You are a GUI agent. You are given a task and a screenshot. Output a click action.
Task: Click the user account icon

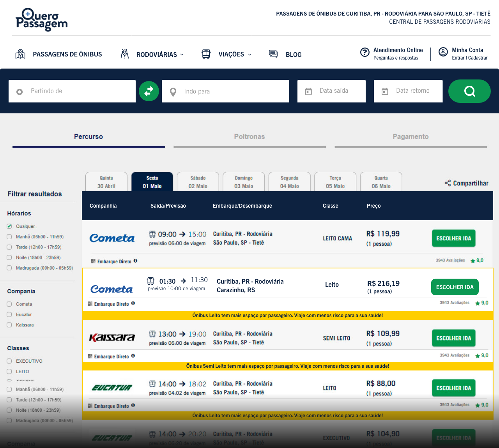[x=443, y=52]
